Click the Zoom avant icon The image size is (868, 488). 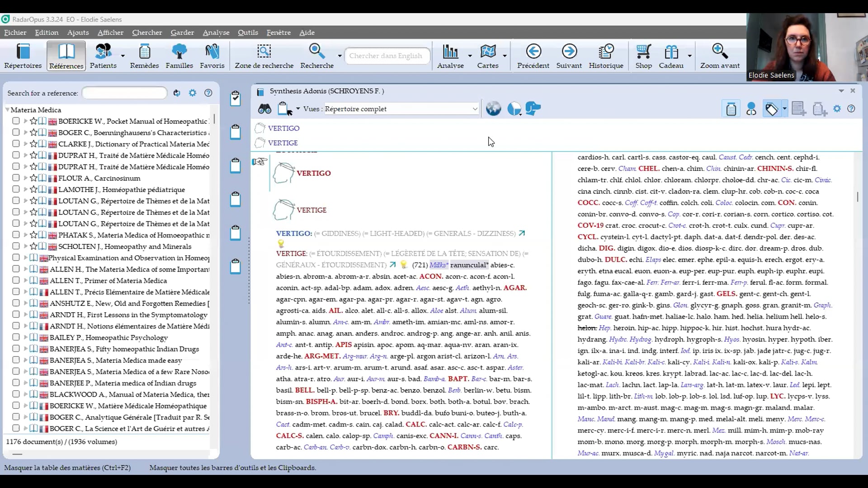coord(720,52)
